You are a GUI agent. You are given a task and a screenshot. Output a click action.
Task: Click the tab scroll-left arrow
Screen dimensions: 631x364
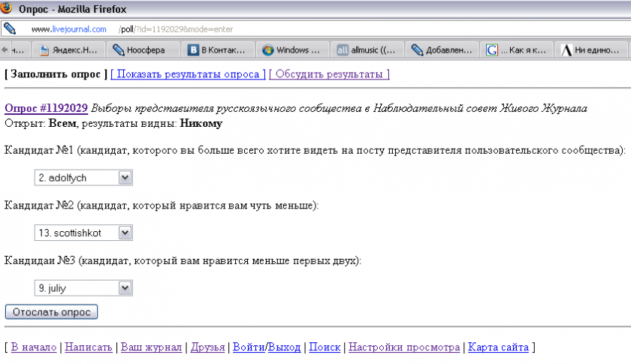pyautogui.click(x=5, y=50)
